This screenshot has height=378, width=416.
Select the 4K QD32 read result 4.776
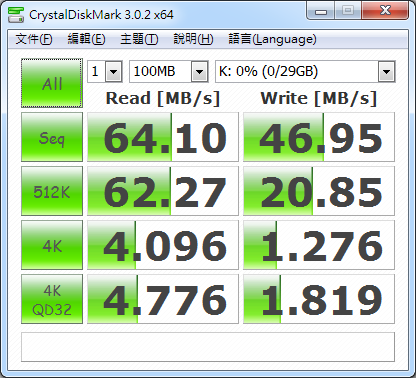coord(163,299)
